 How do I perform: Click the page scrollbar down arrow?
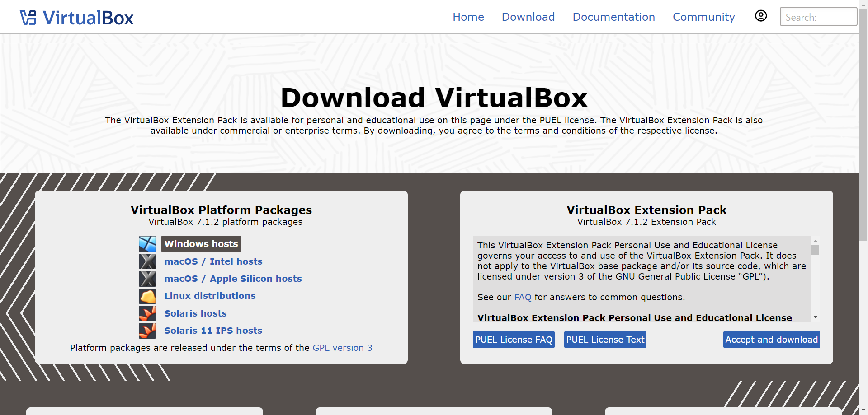pyautogui.click(x=863, y=410)
